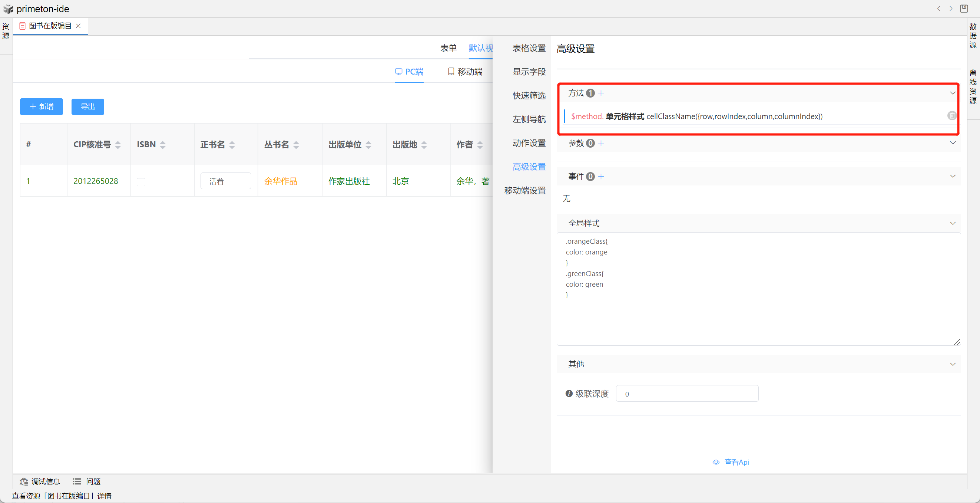Collapse the 其他 section chevron

(952, 364)
